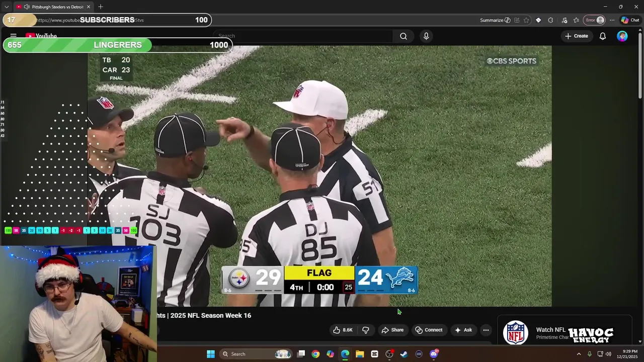Viewport: 644px width, 362px height.
Task: Click the Split screen icon in address bar
Action: pyautogui.click(x=517, y=20)
